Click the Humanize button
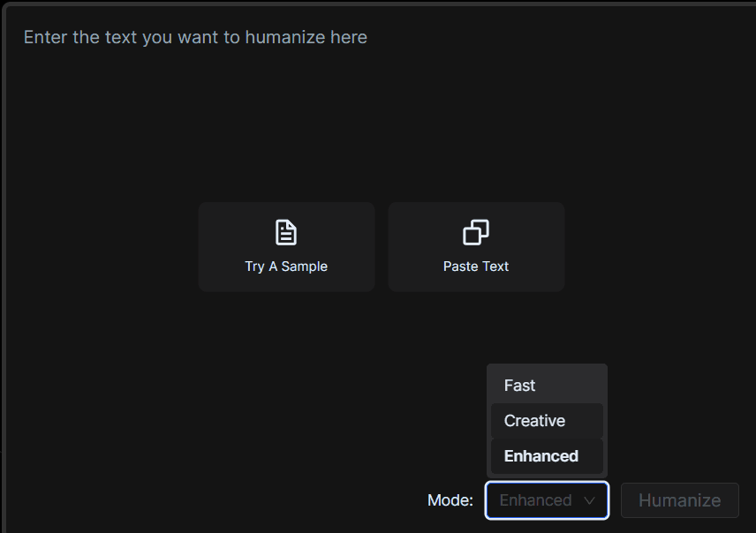The height and width of the screenshot is (533, 756). pos(679,500)
